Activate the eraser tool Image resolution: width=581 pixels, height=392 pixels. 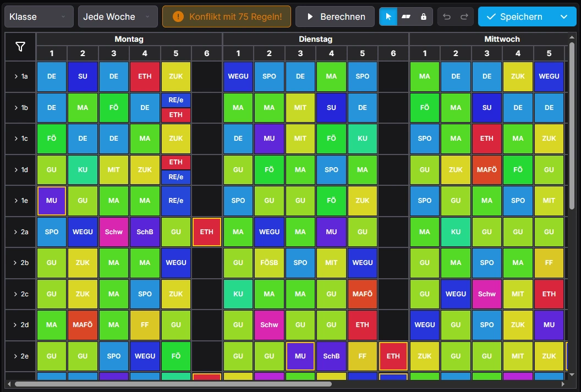[406, 16]
